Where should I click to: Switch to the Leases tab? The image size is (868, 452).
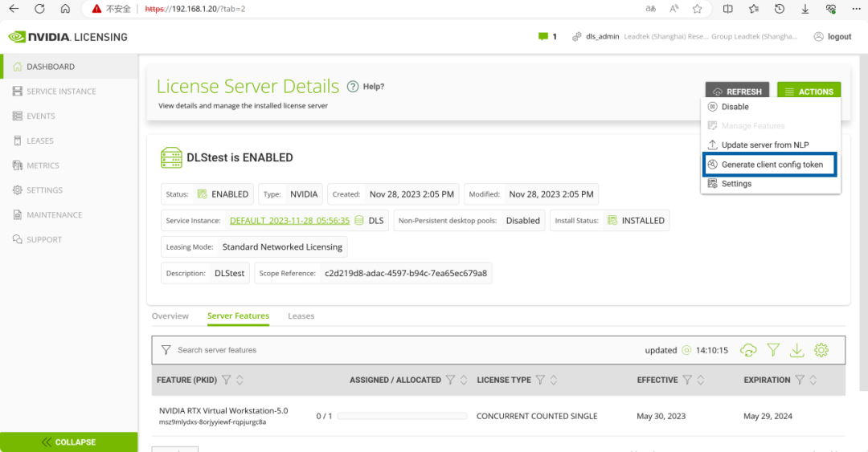coord(301,316)
